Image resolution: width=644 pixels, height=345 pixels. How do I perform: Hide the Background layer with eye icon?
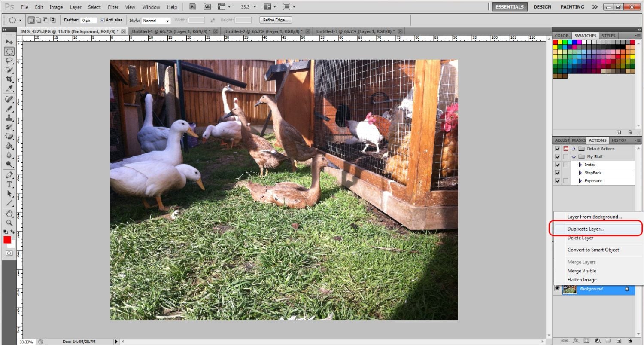click(557, 289)
